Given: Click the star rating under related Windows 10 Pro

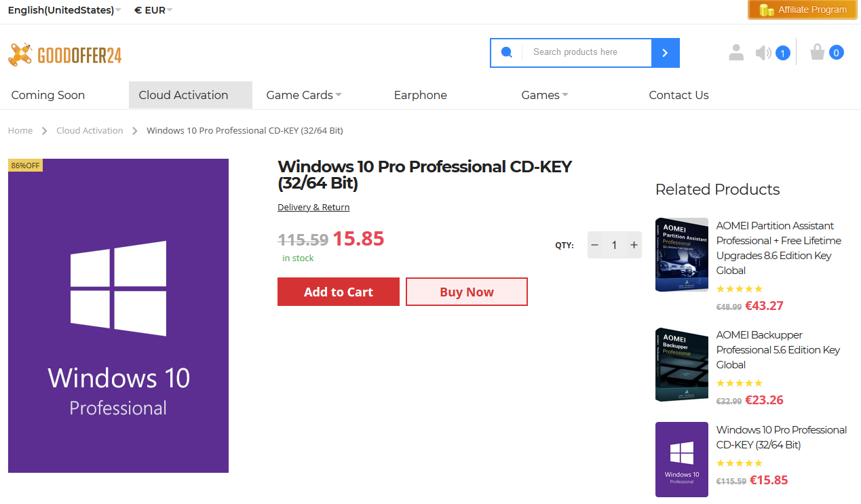Looking at the screenshot, I should click(740, 463).
